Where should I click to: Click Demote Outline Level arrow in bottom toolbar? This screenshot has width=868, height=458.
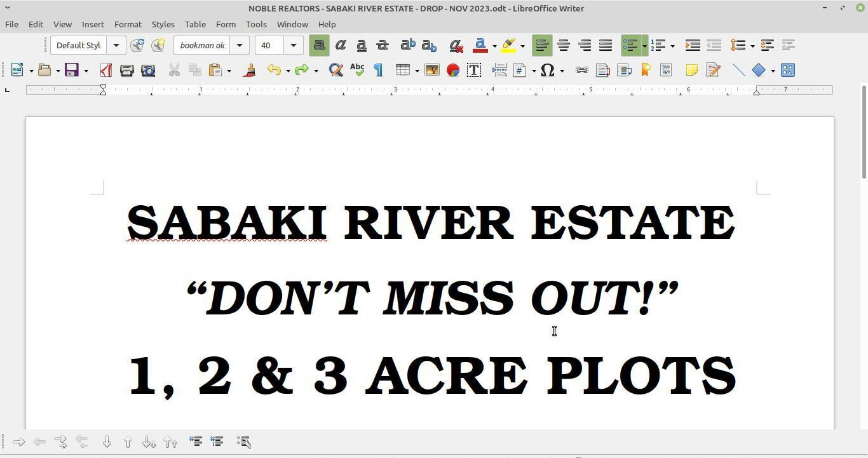[x=18, y=441]
